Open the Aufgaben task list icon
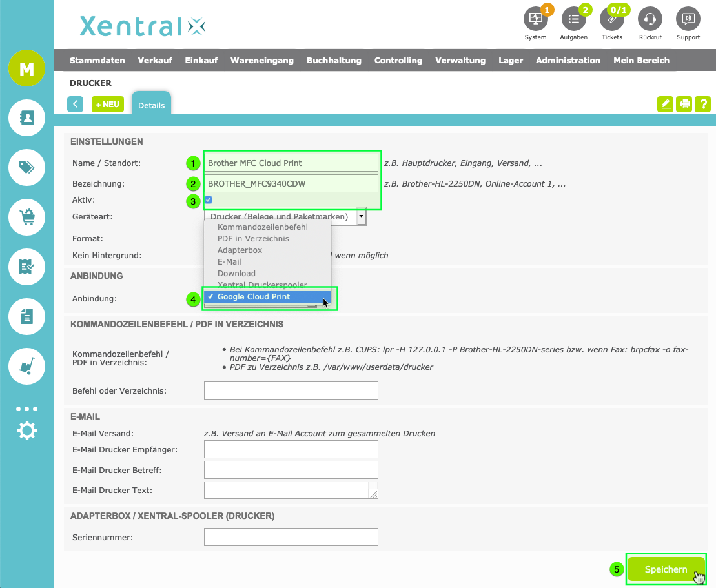The height and width of the screenshot is (588, 716). [x=573, y=19]
